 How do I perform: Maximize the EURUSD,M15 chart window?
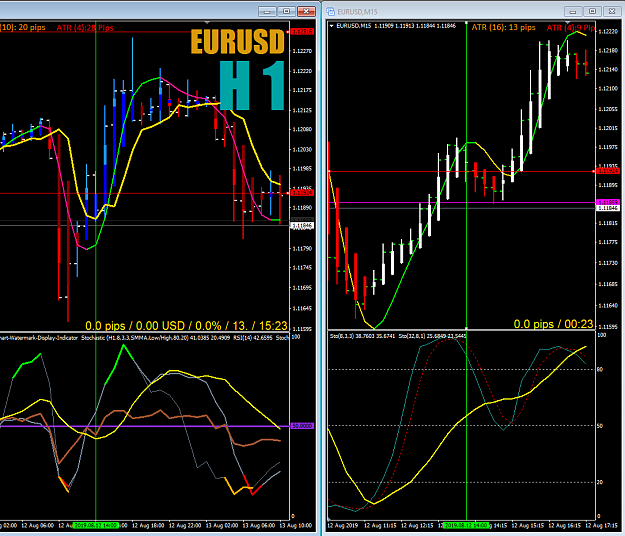tap(592, 12)
